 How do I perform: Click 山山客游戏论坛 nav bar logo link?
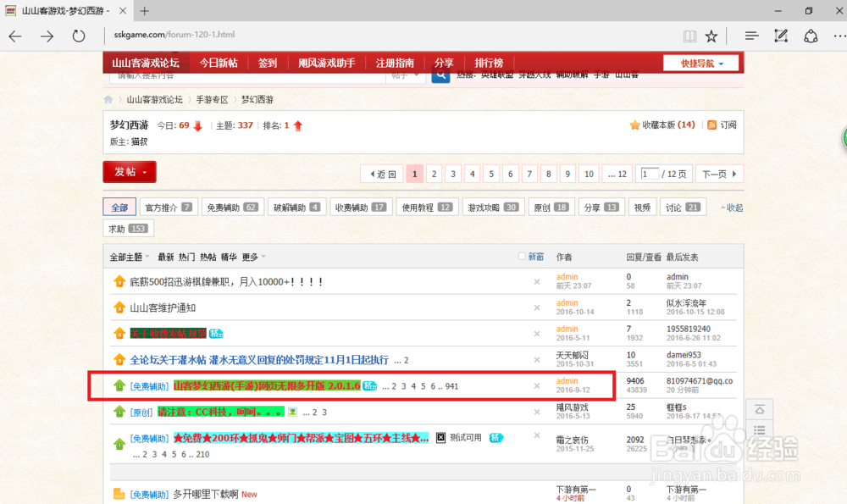pos(146,64)
